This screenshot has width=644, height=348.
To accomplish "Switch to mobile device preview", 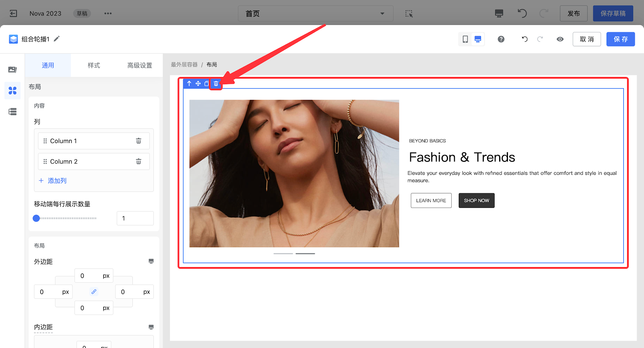I will point(465,39).
